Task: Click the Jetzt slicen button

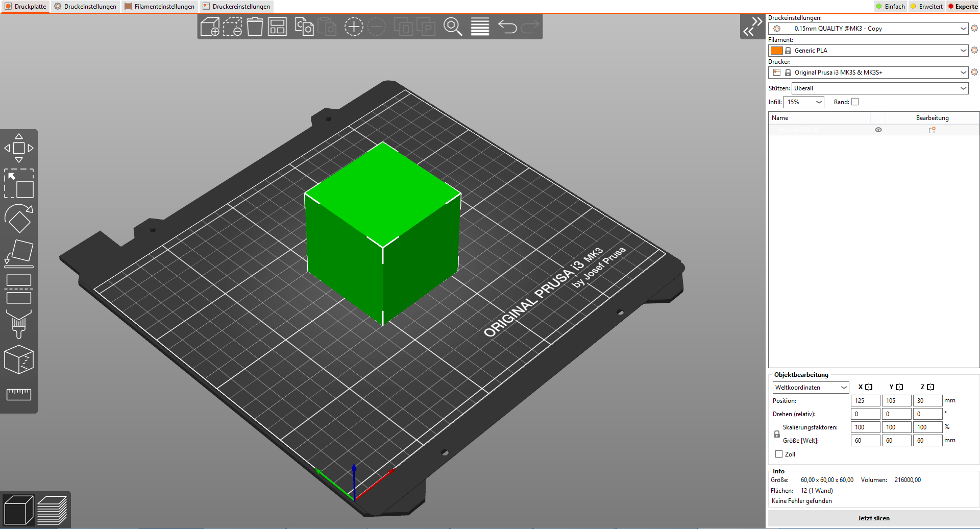Action: click(x=873, y=518)
